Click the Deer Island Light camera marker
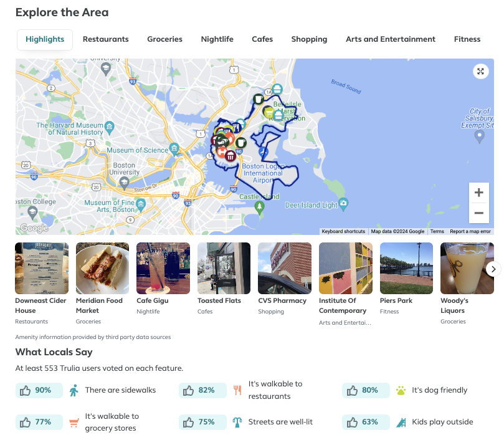The width and height of the screenshot is (504, 445). (x=343, y=203)
